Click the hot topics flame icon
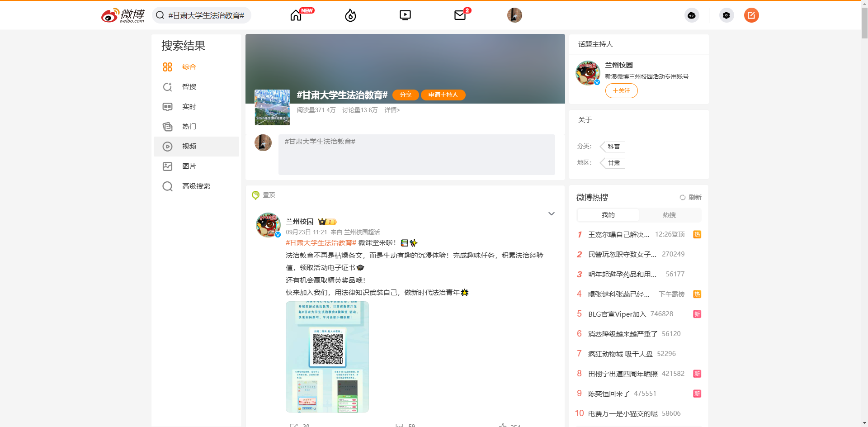Screen dimensions: 868x427 point(350,15)
